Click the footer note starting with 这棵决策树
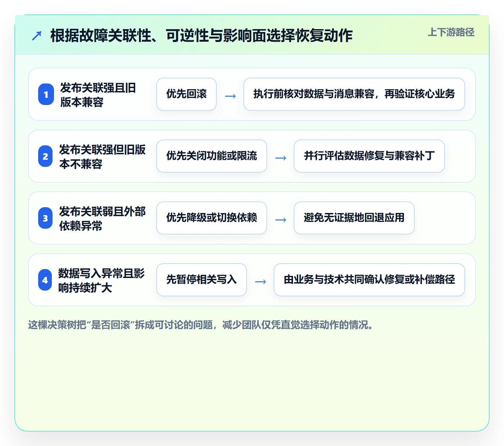This screenshot has width=504, height=446. click(x=201, y=325)
